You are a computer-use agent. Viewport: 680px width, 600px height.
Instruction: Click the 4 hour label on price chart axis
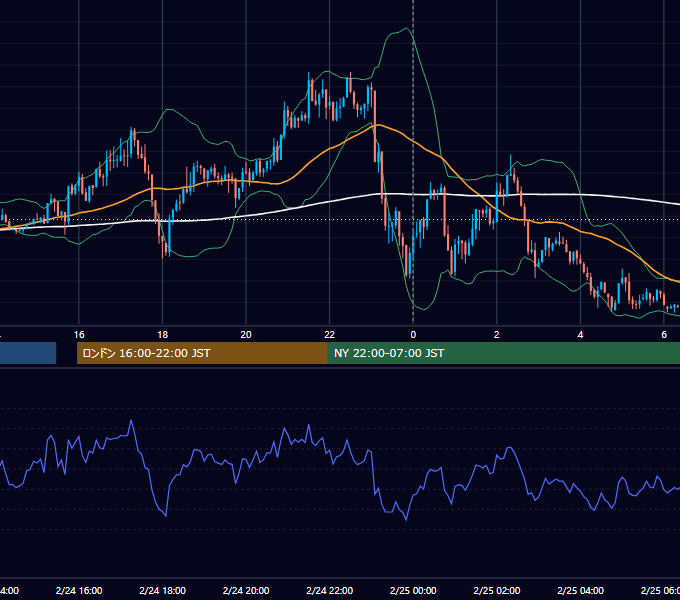tap(580, 335)
